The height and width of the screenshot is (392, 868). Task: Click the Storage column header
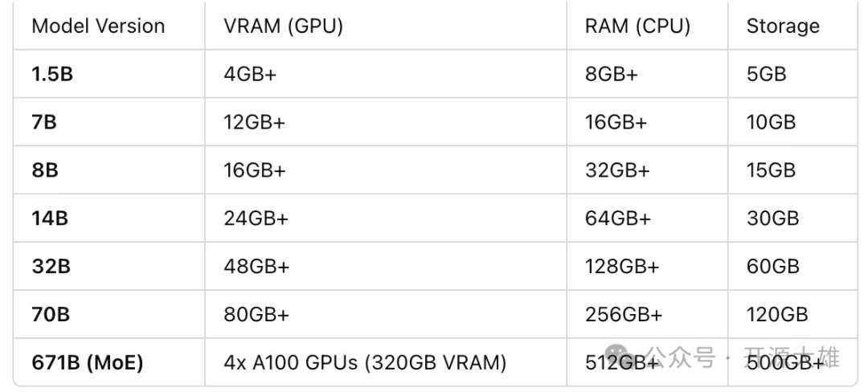[783, 27]
